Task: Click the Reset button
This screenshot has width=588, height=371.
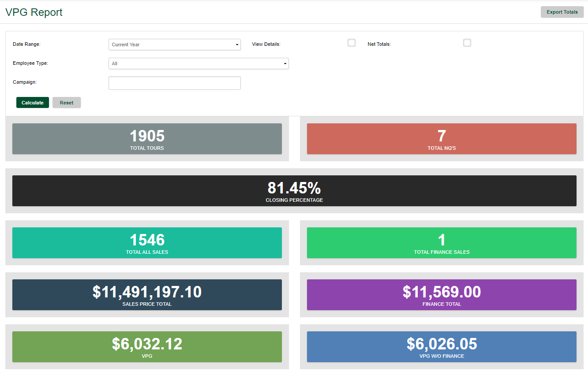Action: (x=67, y=103)
